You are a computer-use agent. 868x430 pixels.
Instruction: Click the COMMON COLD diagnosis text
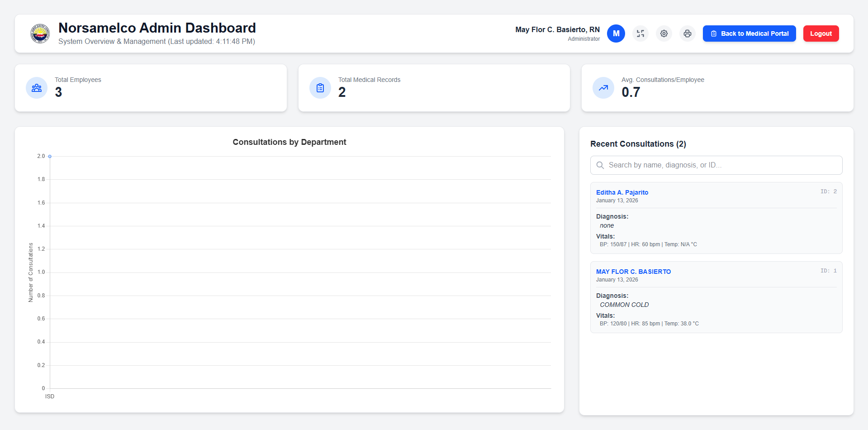coord(624,305)
